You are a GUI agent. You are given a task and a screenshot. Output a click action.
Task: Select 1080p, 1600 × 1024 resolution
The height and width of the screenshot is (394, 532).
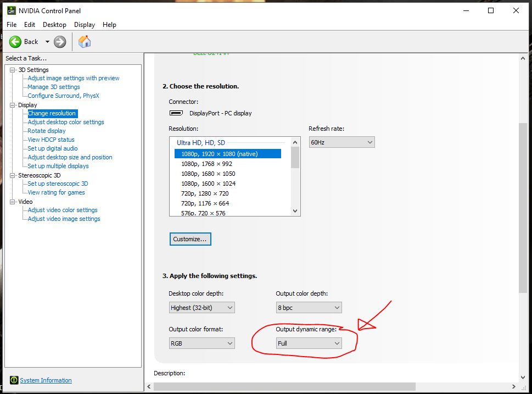tap(228, 184)
